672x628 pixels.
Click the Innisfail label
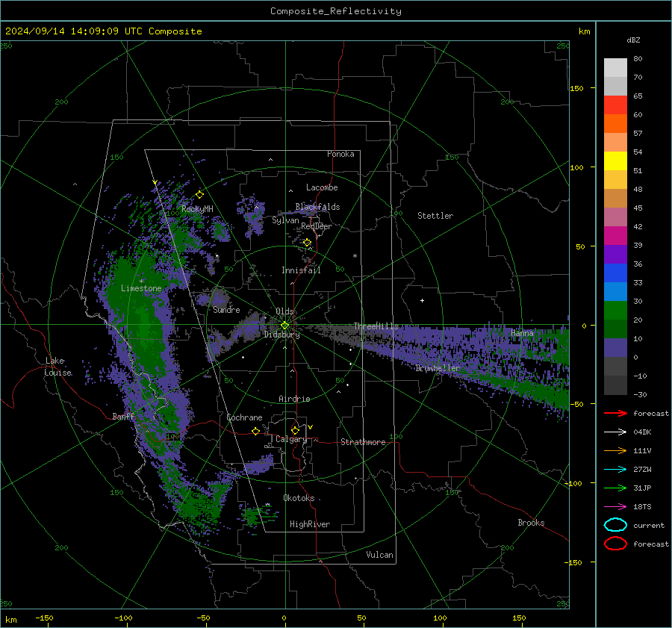[301, 270]
